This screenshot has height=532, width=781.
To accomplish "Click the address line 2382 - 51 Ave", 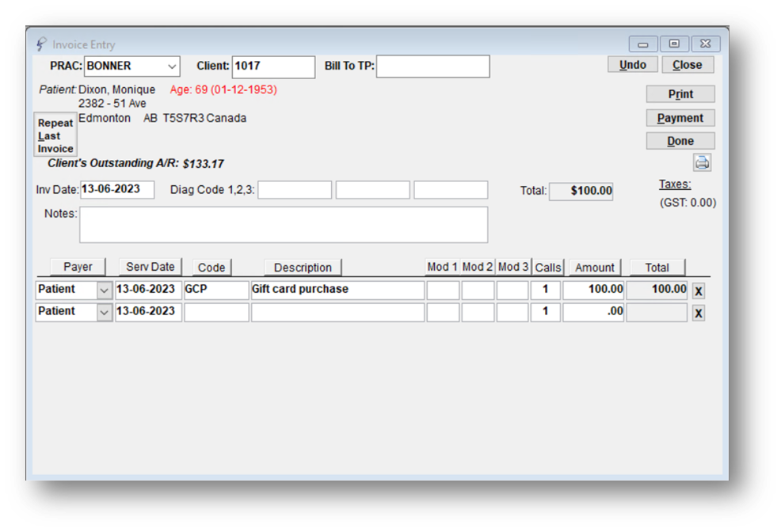I will 112,104.
